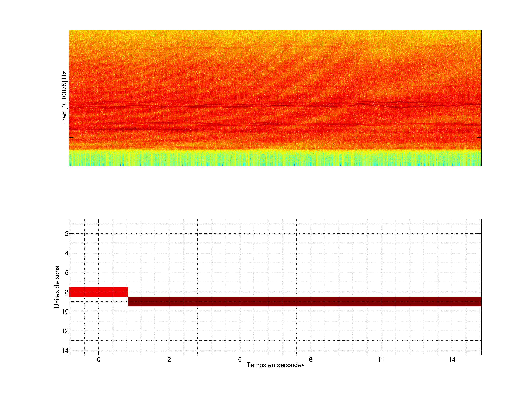Image resolution: width=532 pixels, height=399 pixels.
Task: Click the y-axis tick label 4
Action: tap(67, 253)
